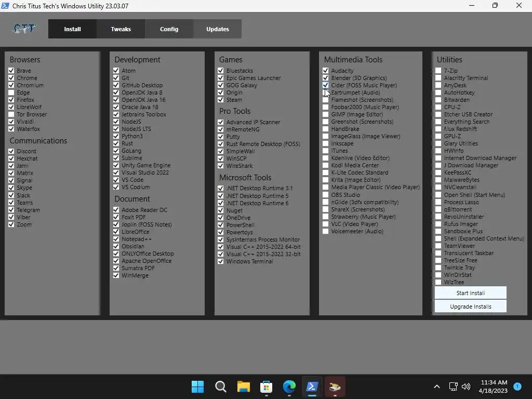Click the Start Install button
The height and width of the screenshot is (399, 532).
point(471,293)
